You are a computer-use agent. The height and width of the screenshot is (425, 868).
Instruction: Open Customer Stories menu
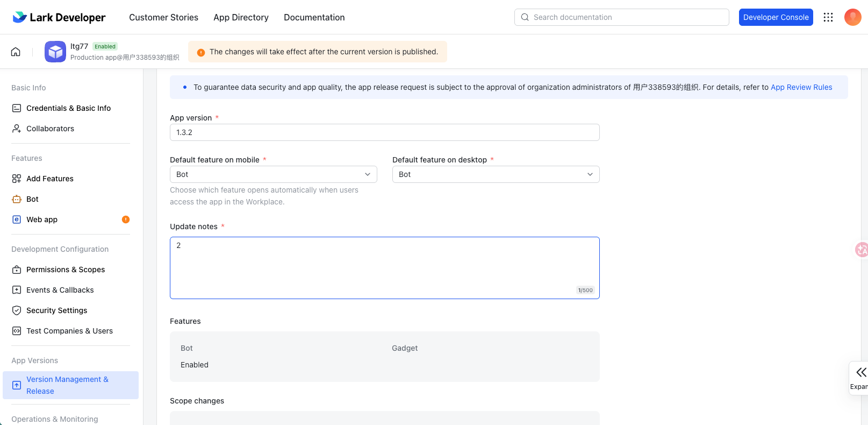[x=163, y=17]
